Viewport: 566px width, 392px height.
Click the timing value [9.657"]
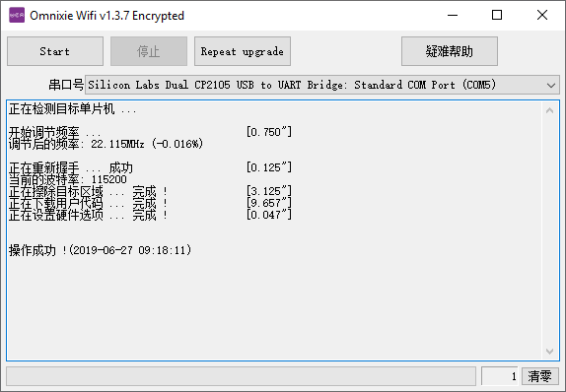pos(269,203)
